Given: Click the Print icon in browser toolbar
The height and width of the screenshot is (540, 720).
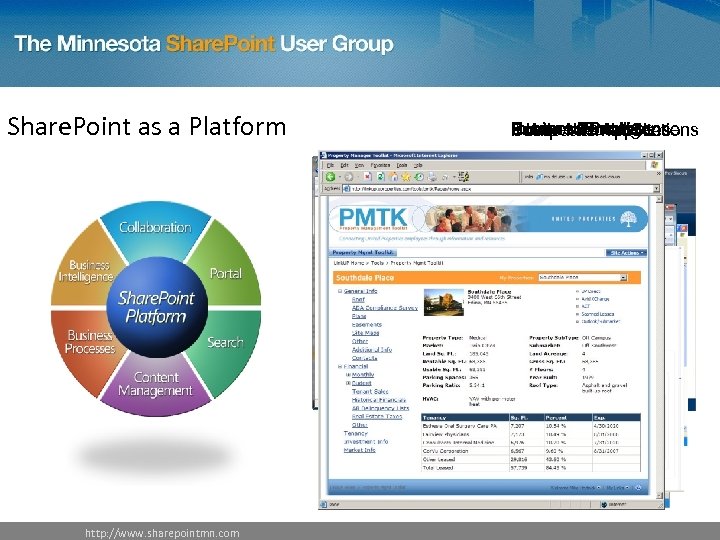Looking at the screenshot, I should pyautogui.click(x=432, y=177).
